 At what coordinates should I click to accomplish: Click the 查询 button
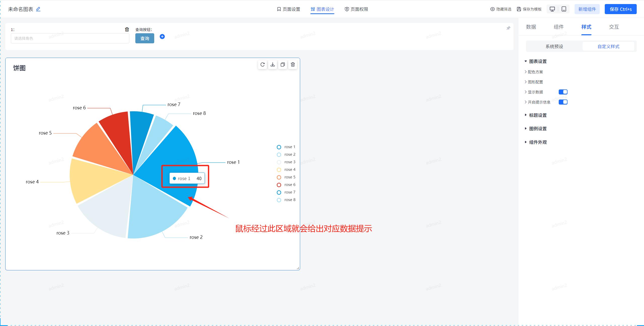click(145, 38)
